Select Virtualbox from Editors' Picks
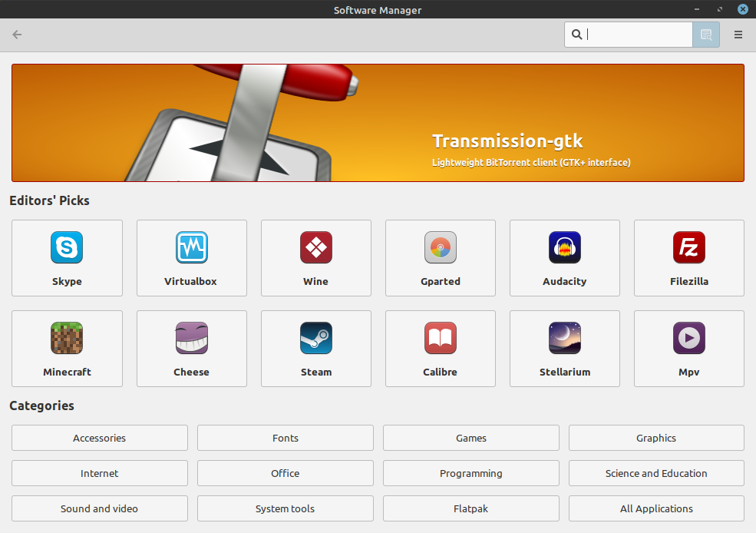Image resolution: width=756 pixels, height=533 pixels. [191, 257]
